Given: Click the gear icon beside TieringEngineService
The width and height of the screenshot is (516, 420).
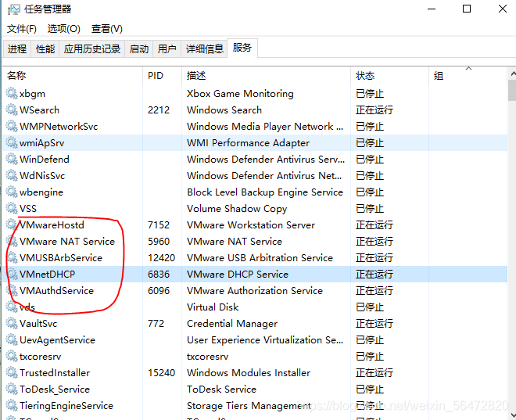Looking at the screenshot, I should tap(12, 405).
